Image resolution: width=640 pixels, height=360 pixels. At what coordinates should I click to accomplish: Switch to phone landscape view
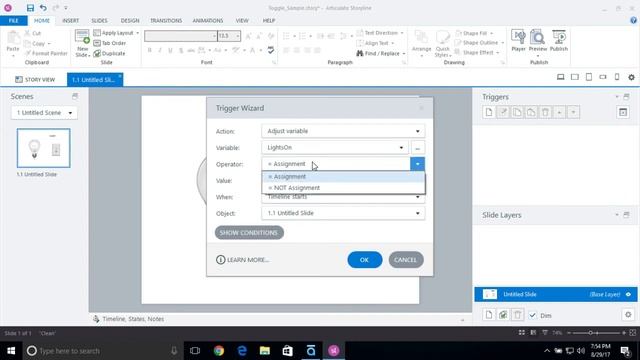[x=603, y=77]
